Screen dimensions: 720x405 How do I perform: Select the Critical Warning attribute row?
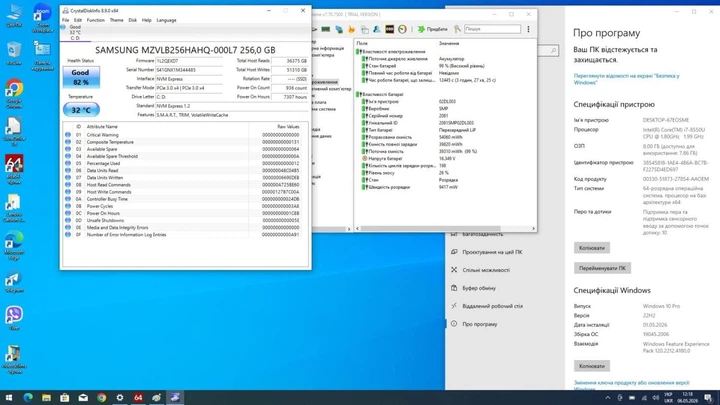point(183,135)
